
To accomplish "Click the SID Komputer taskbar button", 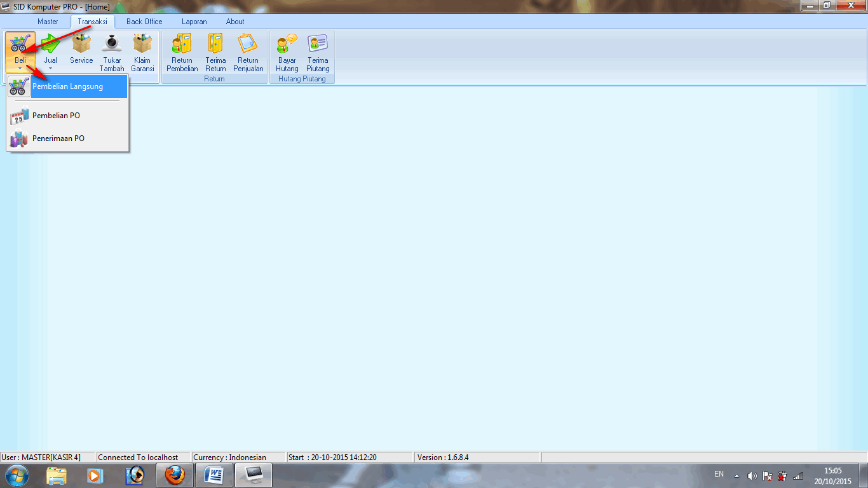I will coord(254,475).
